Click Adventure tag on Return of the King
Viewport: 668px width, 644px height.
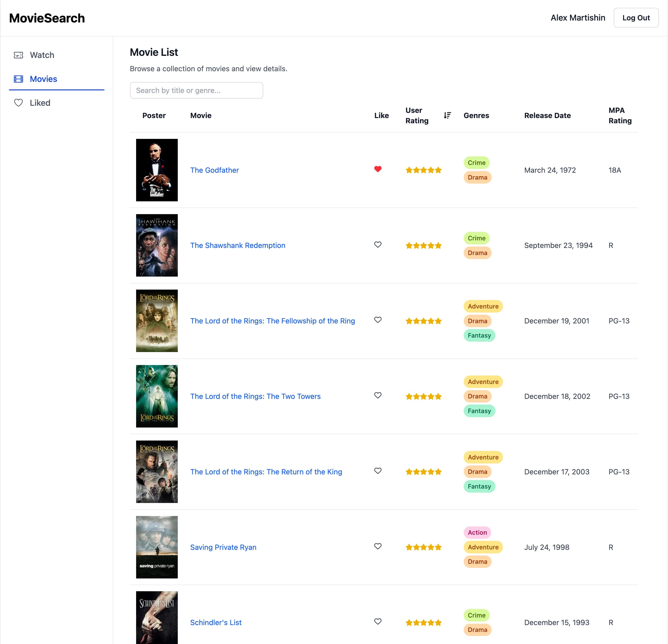(x=483, y=457)
